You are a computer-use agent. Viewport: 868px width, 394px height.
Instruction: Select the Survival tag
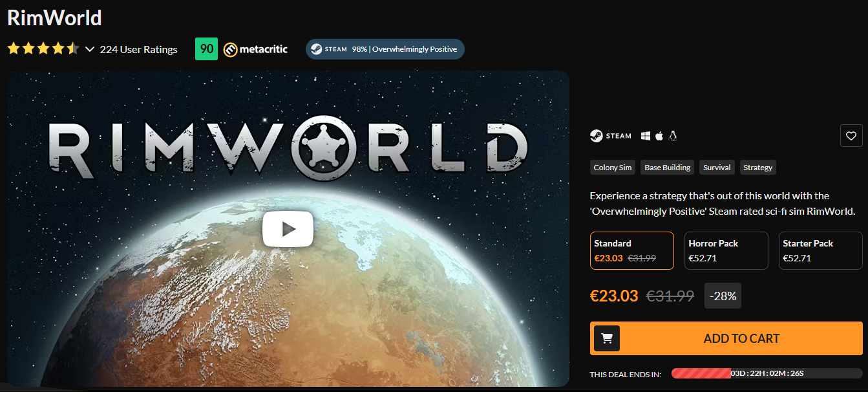[x=717, y=168]
